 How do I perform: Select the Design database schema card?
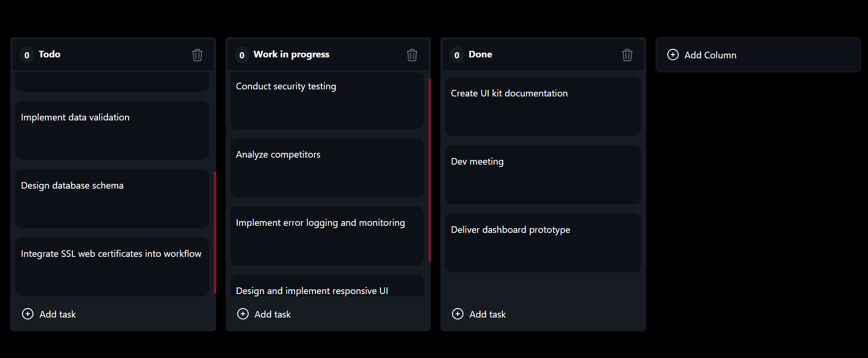click(112, 199)
